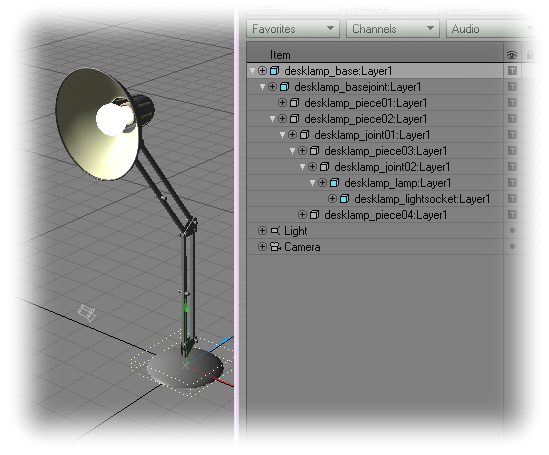This screenshot has height=455, width=549.
Task: Click the desklamp_basejoint:Layer1 object cube icon
Action: pyautogui.click(x=285, y=86)
